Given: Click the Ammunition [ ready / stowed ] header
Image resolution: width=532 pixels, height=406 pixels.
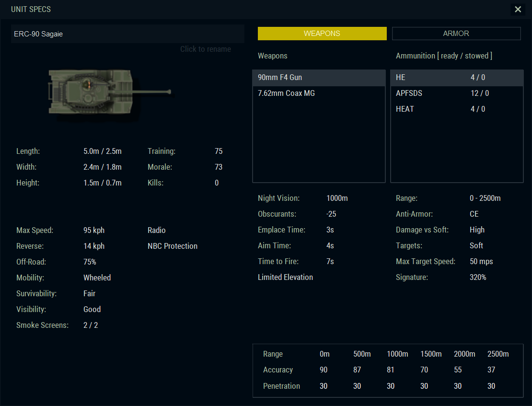Looking at the screenshot, I should (x=444, y=56).
